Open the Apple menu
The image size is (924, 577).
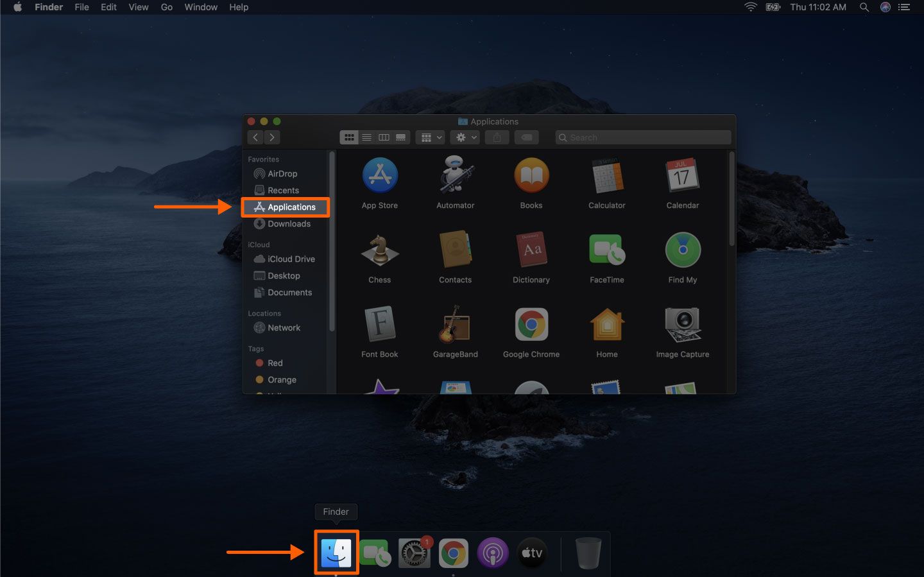coord(18,7)
